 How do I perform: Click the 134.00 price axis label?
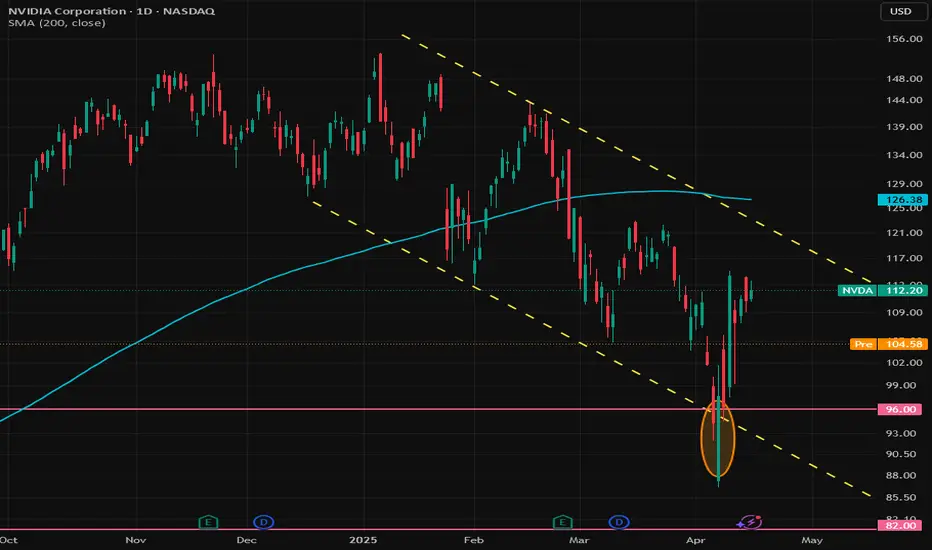[x=904, y=155]
